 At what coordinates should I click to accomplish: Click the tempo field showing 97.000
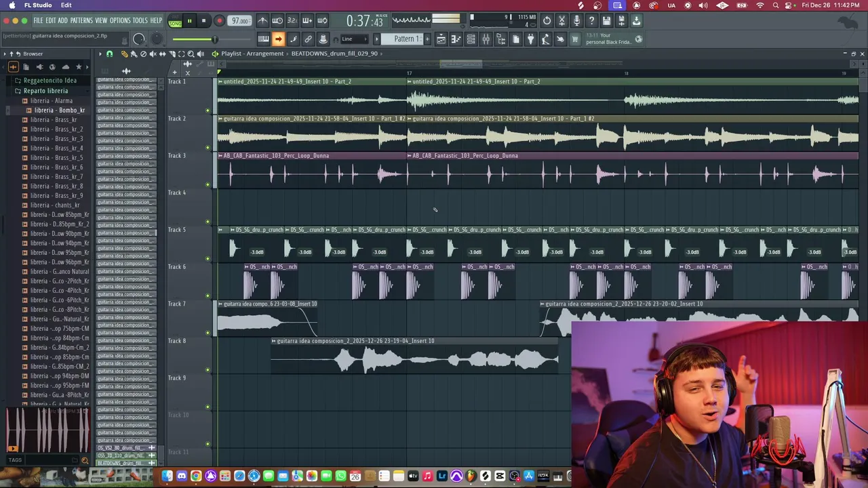(239, 20)
